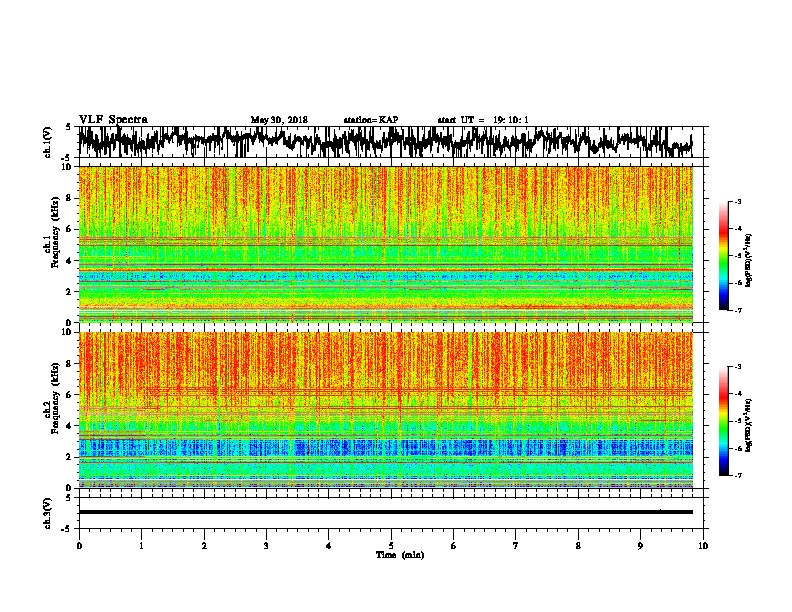Image resolution: width=792 pixels, height=612 pixels.
Task: Click the "-3" label on the ch.1 colorbar
Action: point(737,202)
